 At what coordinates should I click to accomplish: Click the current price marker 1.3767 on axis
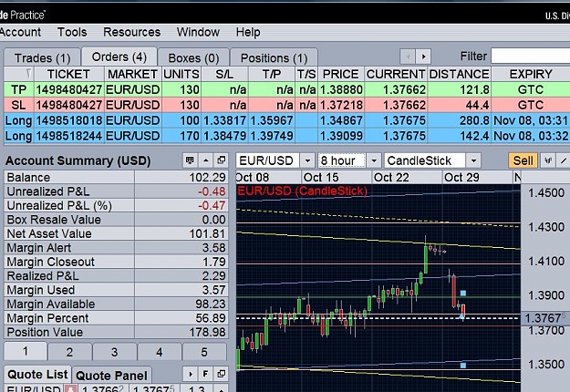click(544, 318)
